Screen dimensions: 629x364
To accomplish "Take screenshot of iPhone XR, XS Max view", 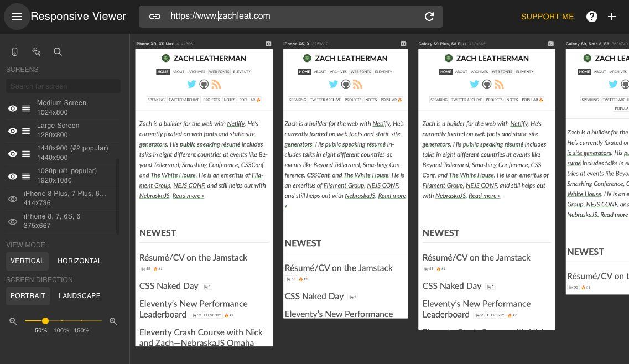I will pyautogui.click(x=268, y=44).
